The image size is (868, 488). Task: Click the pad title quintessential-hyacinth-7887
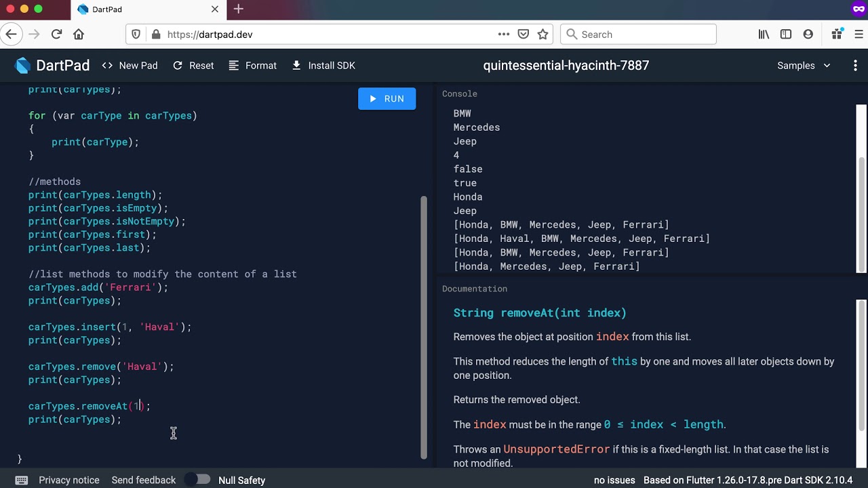(x=566, y=66)
